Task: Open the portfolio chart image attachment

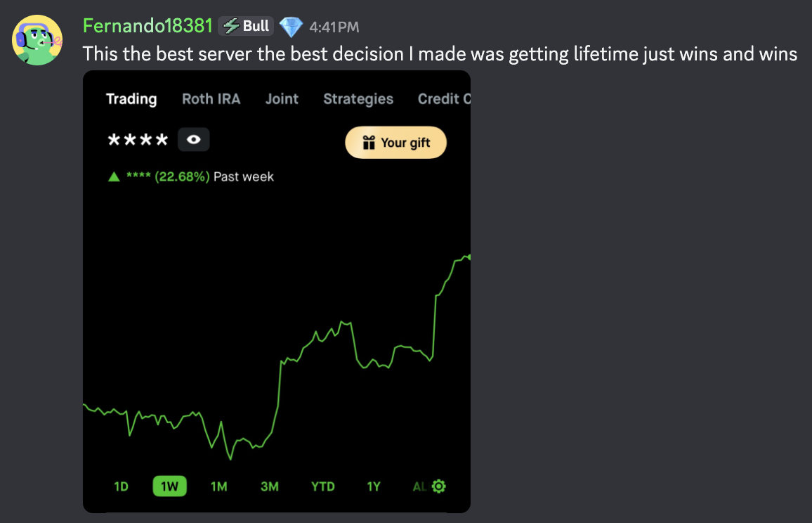Action: pos(277,292)
